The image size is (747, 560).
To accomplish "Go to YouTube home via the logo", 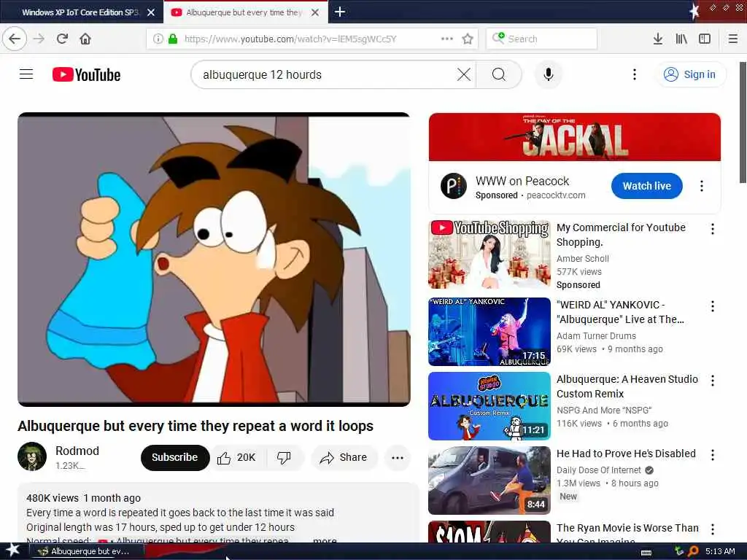I will click(86, 75).
